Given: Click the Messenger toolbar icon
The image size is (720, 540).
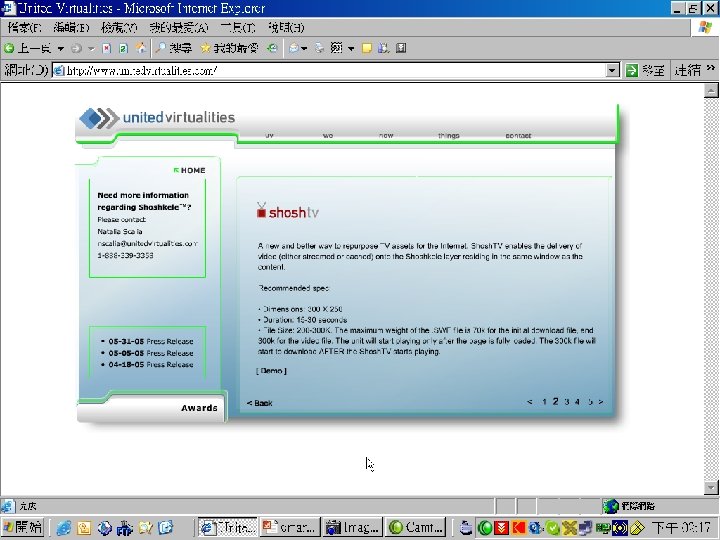Looking at the screenshot, I should (x=383, y=48).
